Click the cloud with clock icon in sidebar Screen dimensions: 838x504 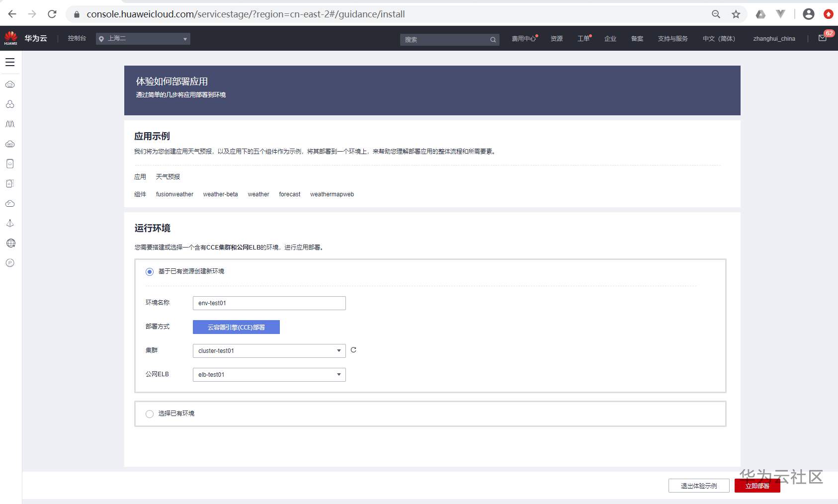pos(10,203)
